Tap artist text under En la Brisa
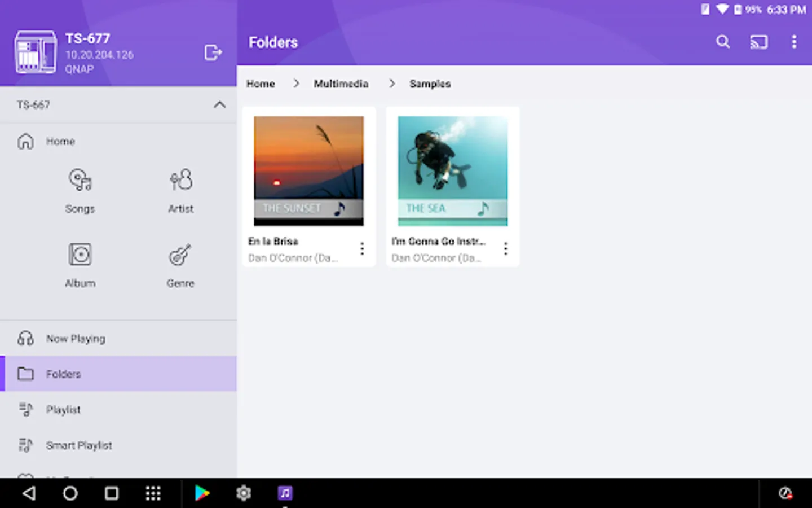The image size is (812, 508). pyautogui.click(x=293, y=258)
